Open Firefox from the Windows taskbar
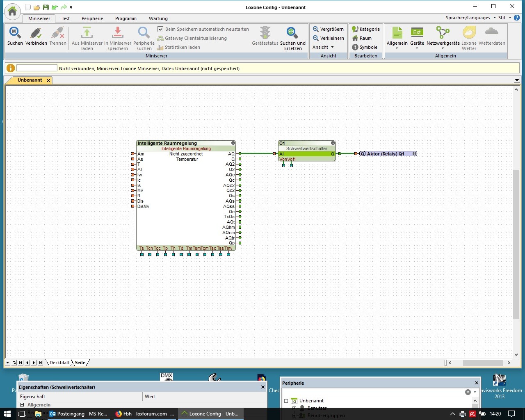Viewport: 525px width, 420px height. [145, 414]
